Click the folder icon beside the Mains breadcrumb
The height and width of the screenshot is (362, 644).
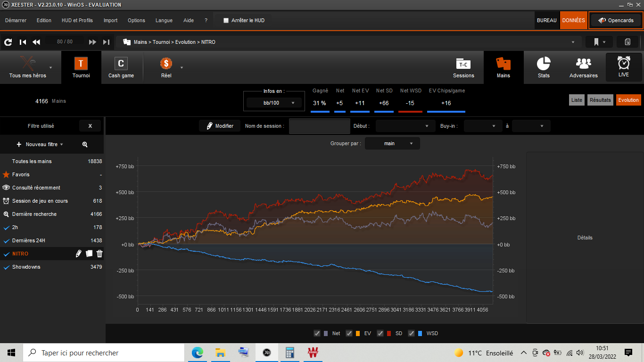tap(126, 42)
